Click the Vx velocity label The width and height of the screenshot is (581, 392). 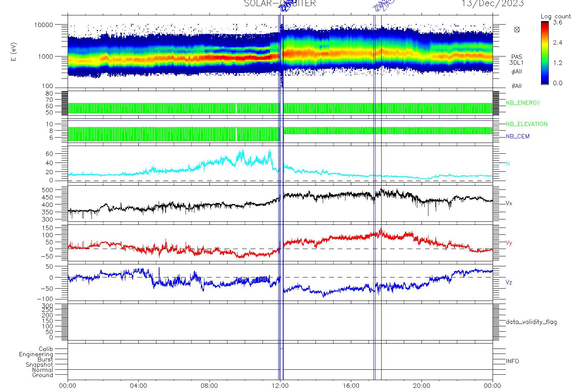click(509, 203)
